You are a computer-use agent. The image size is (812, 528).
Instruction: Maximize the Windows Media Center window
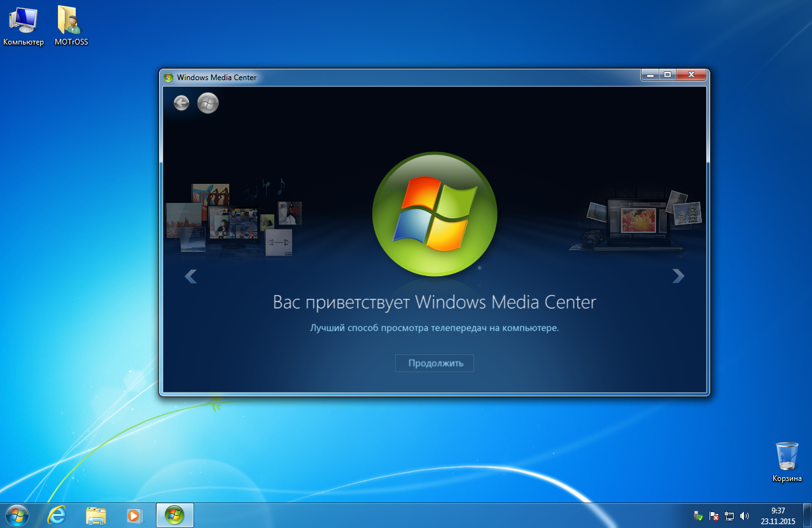(x=667, y=75)
